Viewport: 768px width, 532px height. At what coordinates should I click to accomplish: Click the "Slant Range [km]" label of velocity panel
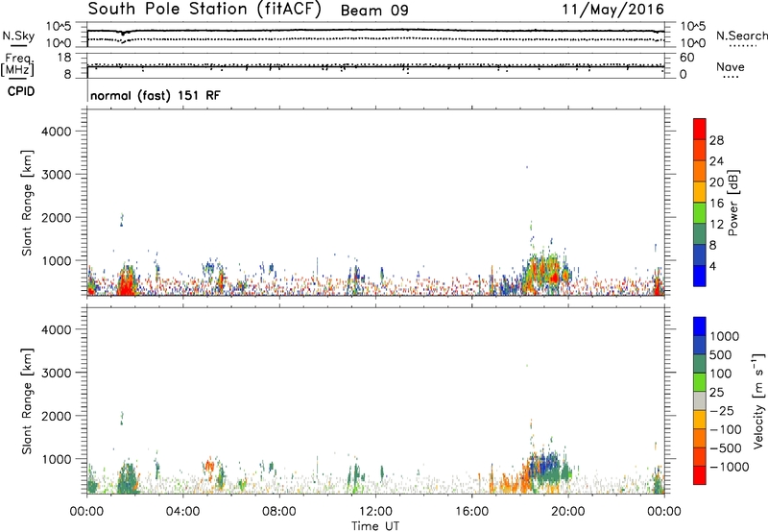27,400
